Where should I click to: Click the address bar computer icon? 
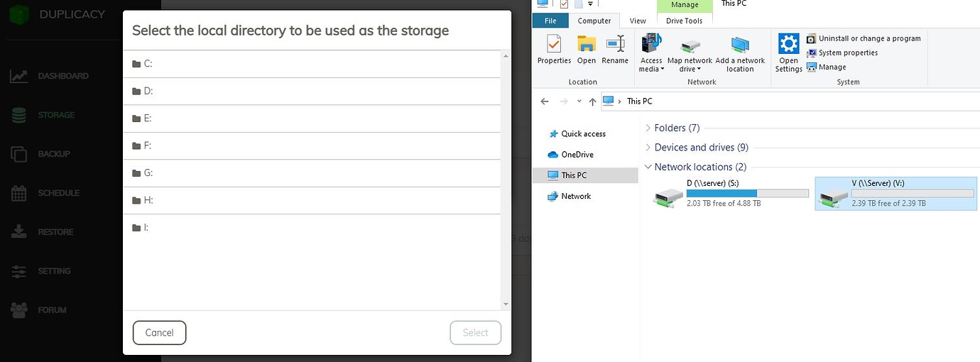[x=609, y=101]
